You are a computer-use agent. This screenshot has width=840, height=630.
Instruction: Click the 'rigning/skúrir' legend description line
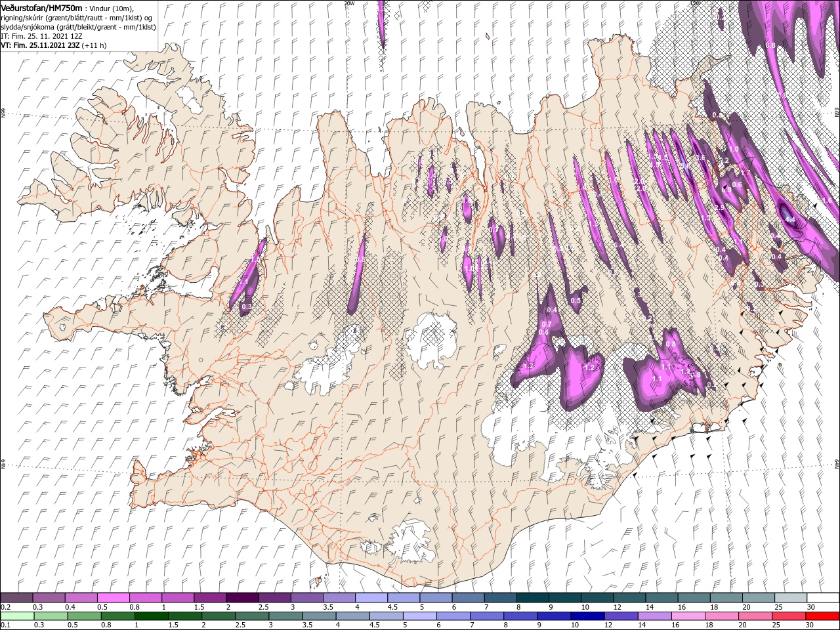pyautogui.click(x=77, y=18)
